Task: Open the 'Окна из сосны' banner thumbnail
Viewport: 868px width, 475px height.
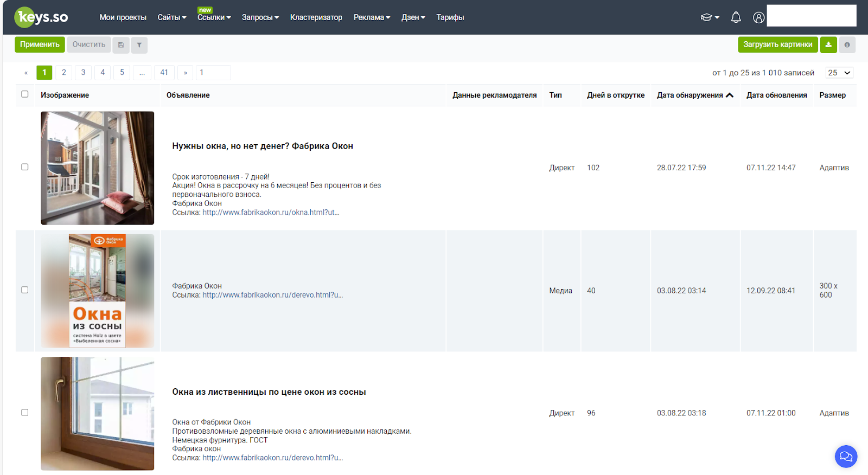Action: pyautogui.click(x=98, y=291)
